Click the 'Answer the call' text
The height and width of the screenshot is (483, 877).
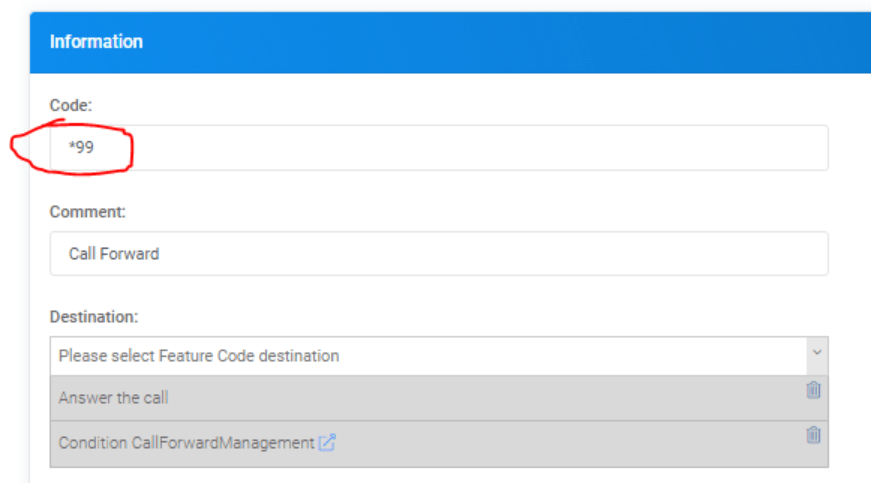coord(113,398)
